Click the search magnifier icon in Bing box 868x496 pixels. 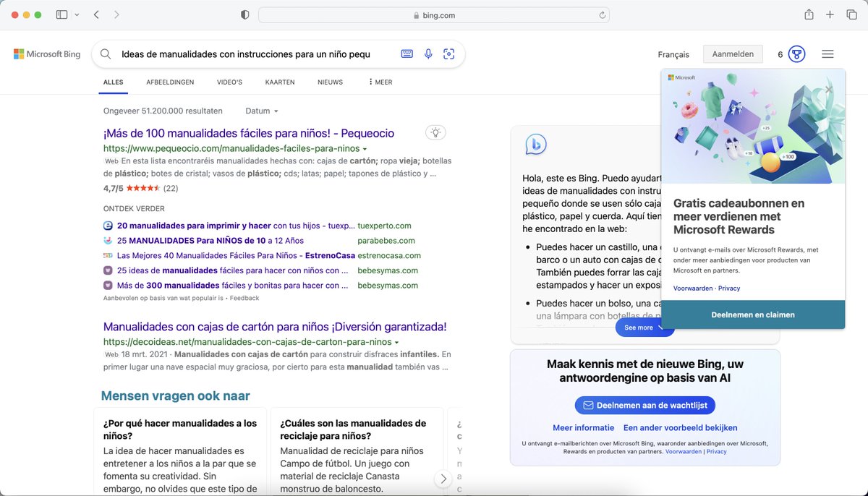tap(106, 54)
